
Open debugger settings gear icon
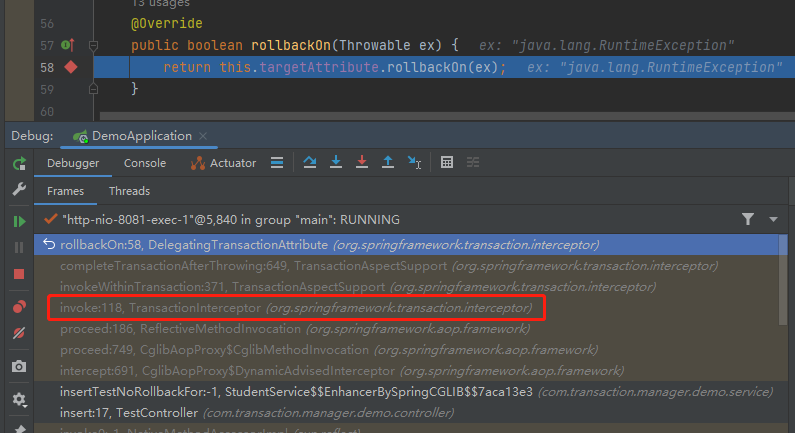coord(19,400)
